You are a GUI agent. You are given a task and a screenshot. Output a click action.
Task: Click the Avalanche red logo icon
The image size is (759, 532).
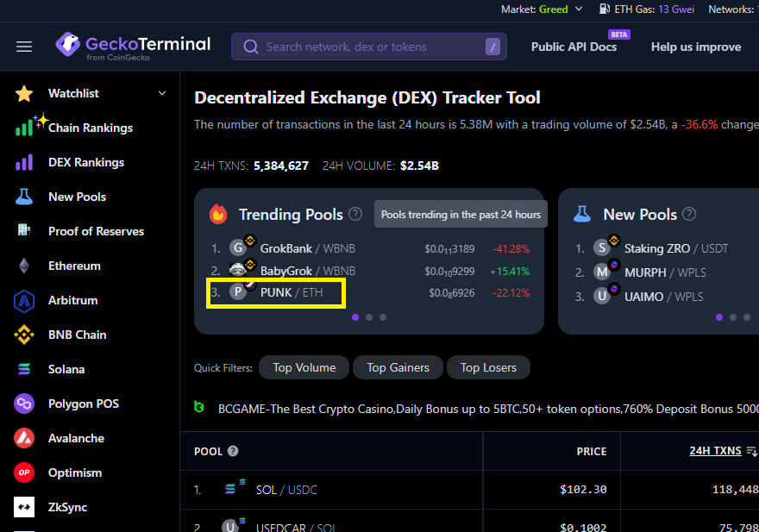[x=24, y=438]
